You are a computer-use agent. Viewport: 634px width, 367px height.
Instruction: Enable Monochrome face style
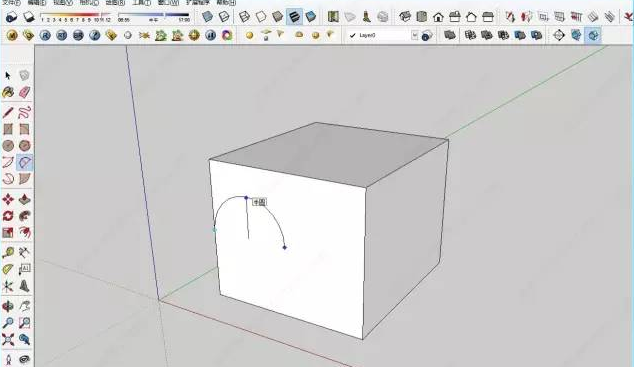coord(311,17)
